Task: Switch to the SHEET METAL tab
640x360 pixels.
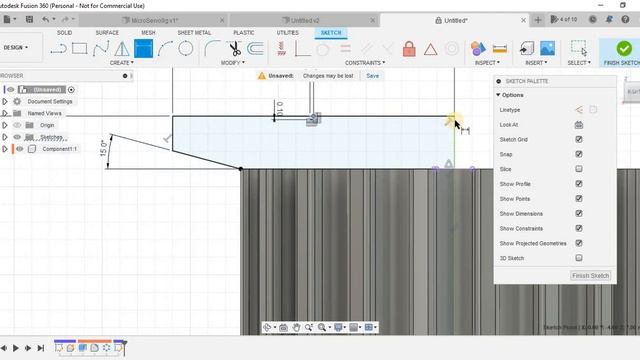Action: (194, 33)
